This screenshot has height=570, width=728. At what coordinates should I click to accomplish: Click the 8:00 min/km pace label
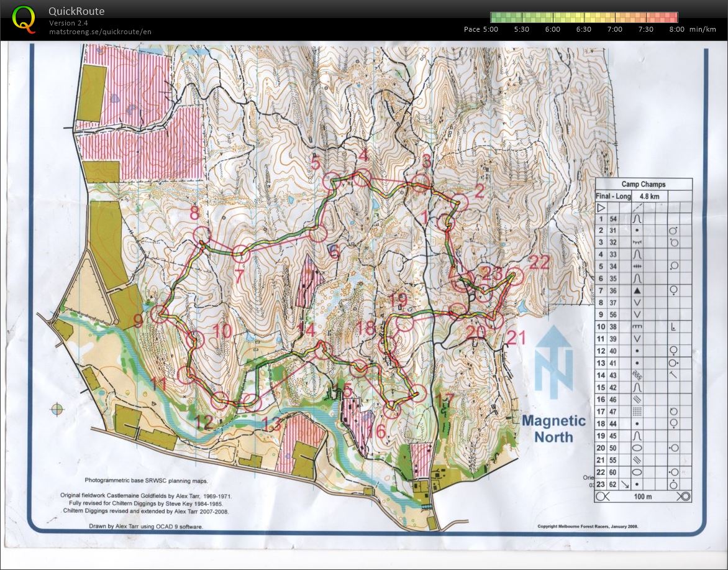point(677,29)
